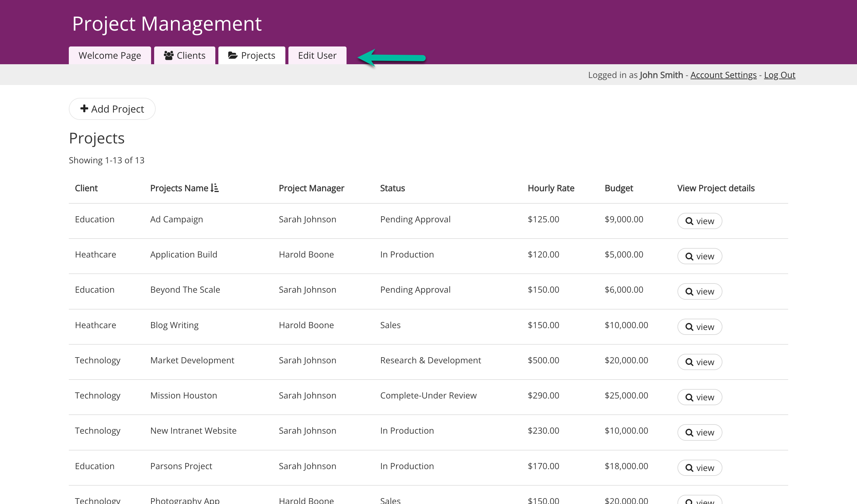The height and width of the screenshot is (504, 857).
Task: Click the Status column header
Action: point(392,188)
